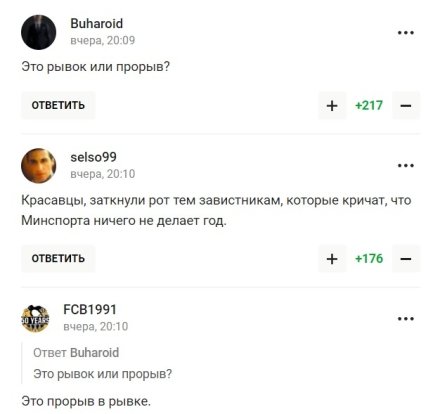The image size is (428, 414).
Task: Reply to Buharoid's comment via ОТВЕТИТЬ
Action: pos(58,105)
